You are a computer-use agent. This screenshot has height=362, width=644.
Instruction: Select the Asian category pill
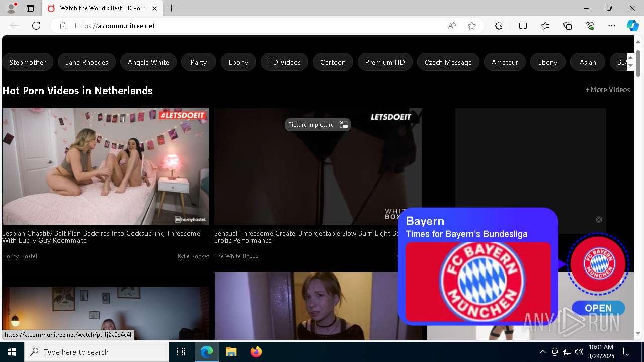pyautogui.click(x=588, y=62)
